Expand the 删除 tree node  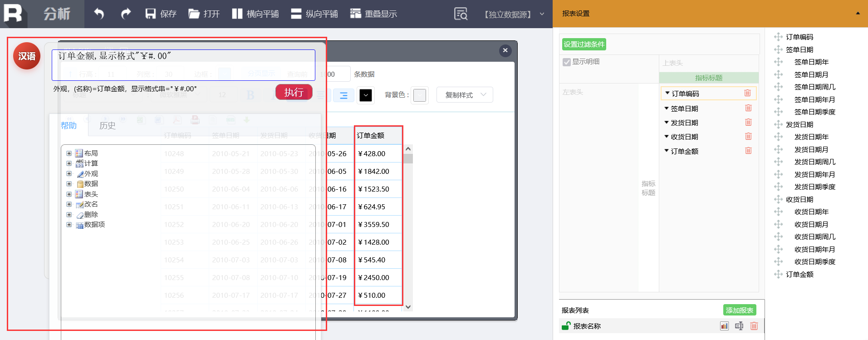tap(69, 215)
